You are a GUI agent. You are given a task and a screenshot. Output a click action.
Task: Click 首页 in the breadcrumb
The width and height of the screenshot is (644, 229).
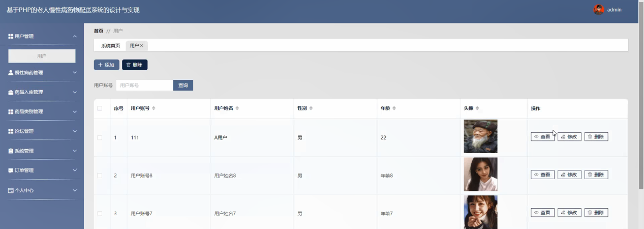[x=99, y=31]
